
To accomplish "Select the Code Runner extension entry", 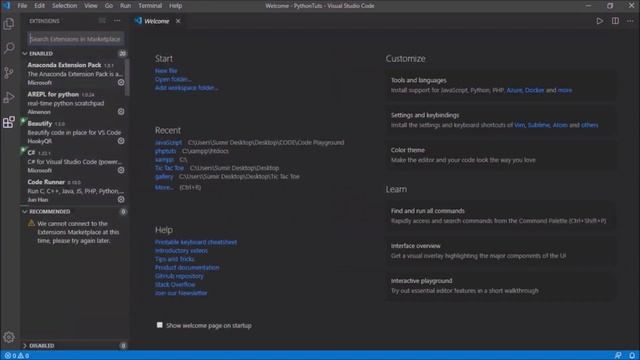I will point(74,191).
